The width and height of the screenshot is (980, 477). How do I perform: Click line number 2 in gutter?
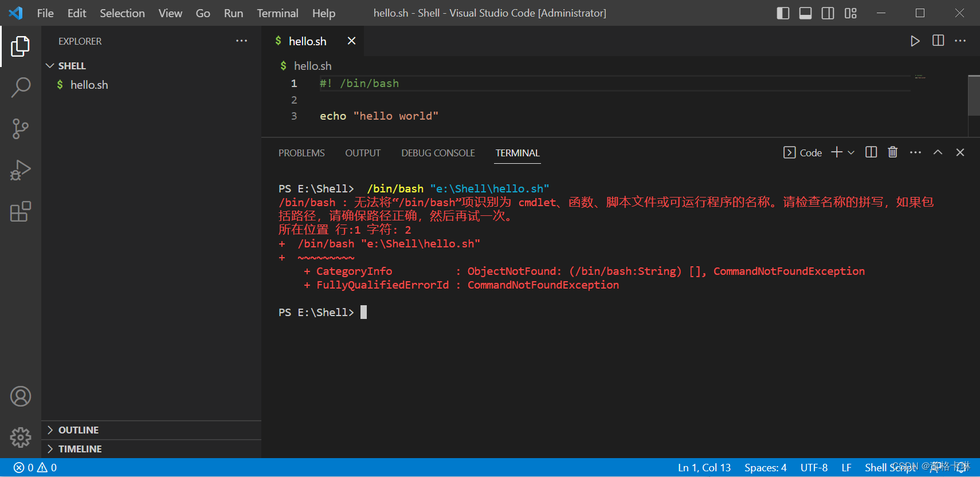pos(294,100)
